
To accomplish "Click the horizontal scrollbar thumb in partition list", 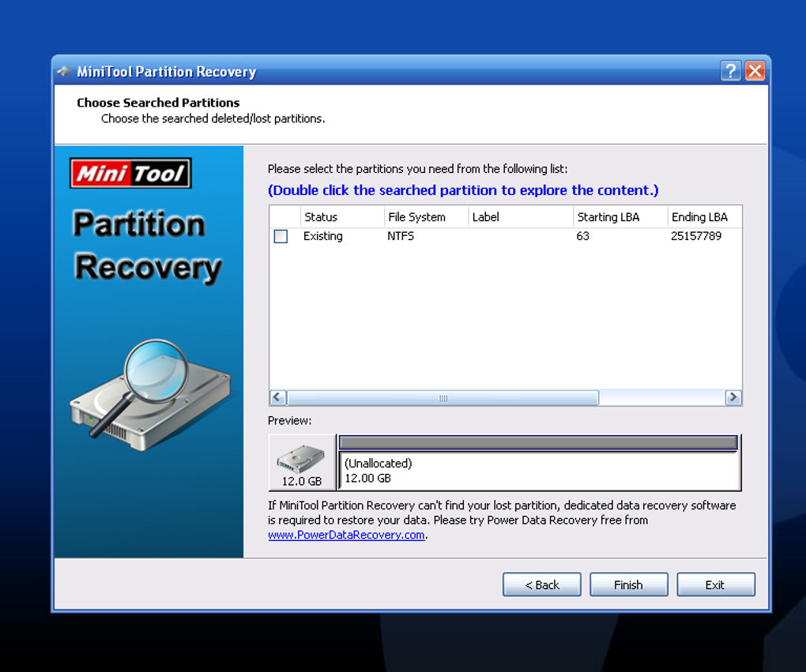I will 443,398.
